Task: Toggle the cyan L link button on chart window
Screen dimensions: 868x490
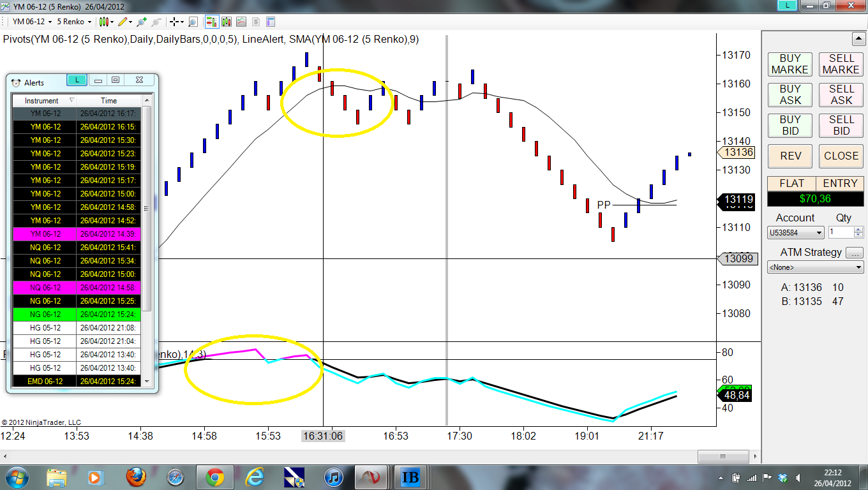Action: [788, 5]
